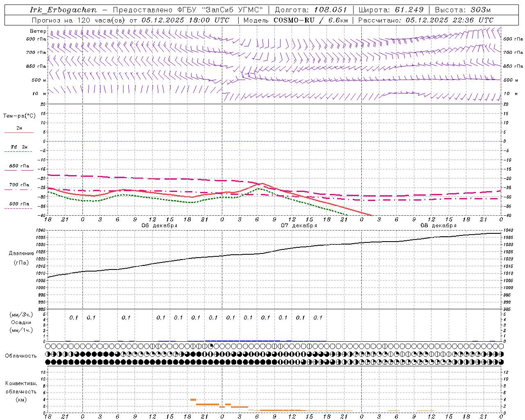Click the Высота: 303м value

coord(463,10)
